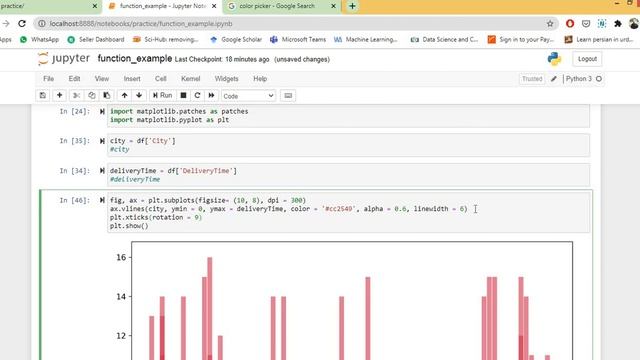Click the Python 3 kernel idle circle
Image resolution: width=640 pixels, height=360 pixels.
coord(599,79)
